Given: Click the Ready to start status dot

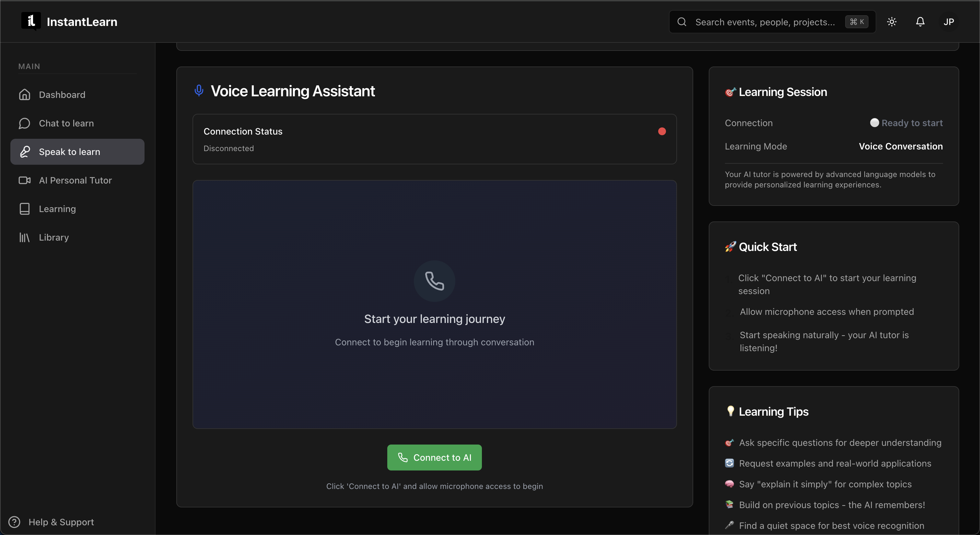Looking at the screenshot, I should click(874, 123).
